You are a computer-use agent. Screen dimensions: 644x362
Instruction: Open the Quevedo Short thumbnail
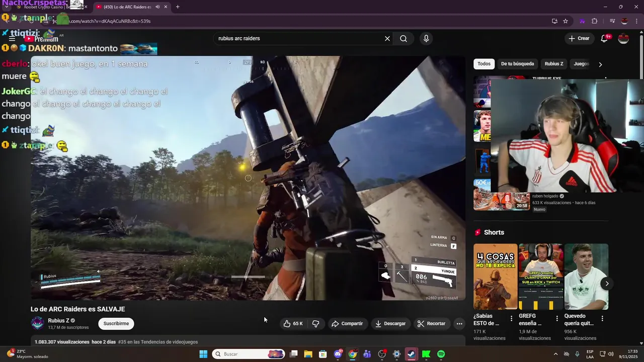(586, 277)
